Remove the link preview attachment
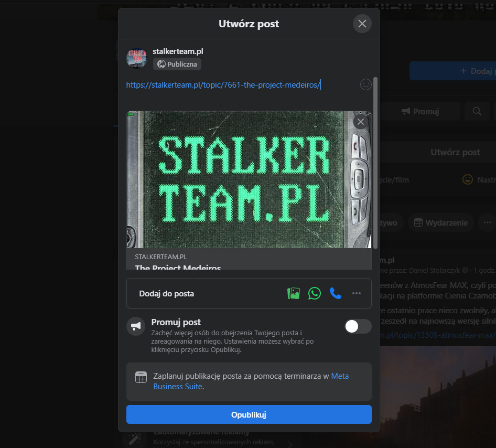The width and height of the screenshot is (496, 448). click(360, 122)
